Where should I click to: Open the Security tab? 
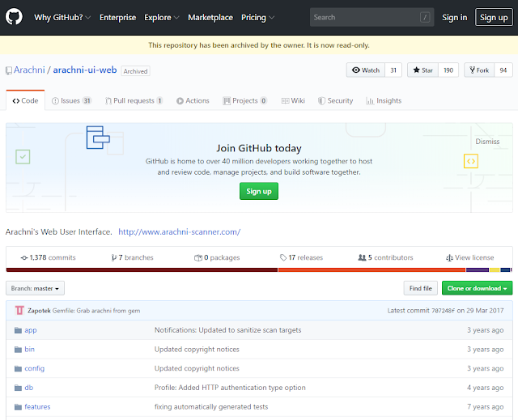tap(336, 100)
